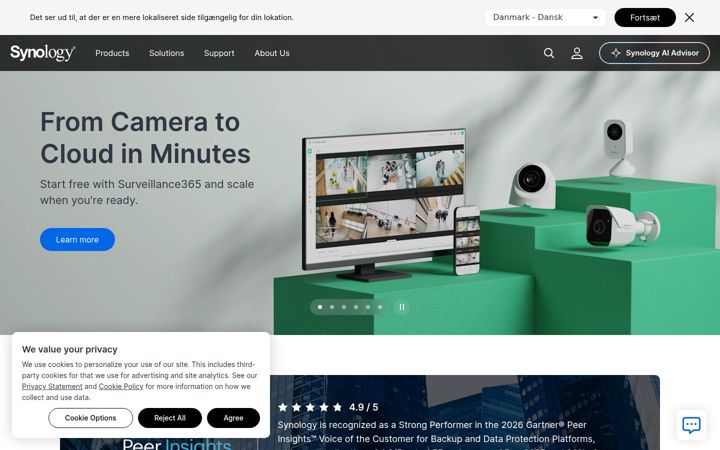Select the second carousel slide dot
This screenshot has width=720, height=450.
click(332, 307)
